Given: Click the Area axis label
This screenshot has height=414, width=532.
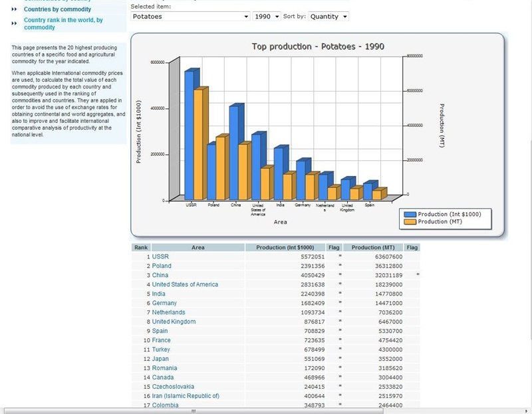Looking at the screenshot, I should tap(280, 222).
